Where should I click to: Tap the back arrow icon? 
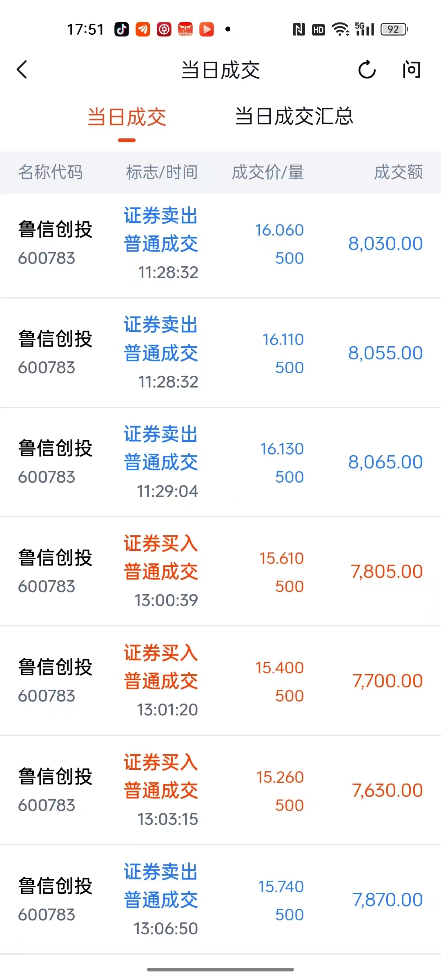click(22, 69)
